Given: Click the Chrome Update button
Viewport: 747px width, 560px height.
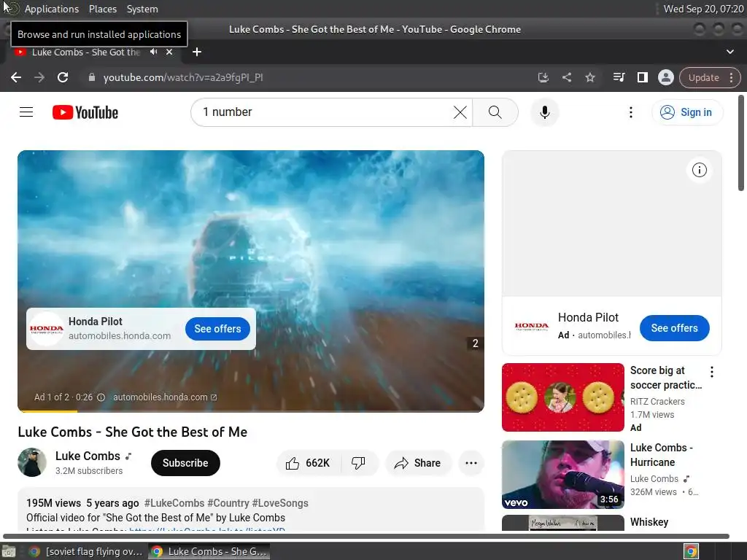Looking at the screenshot, I should pyautogui.click(x=704, y=77).
